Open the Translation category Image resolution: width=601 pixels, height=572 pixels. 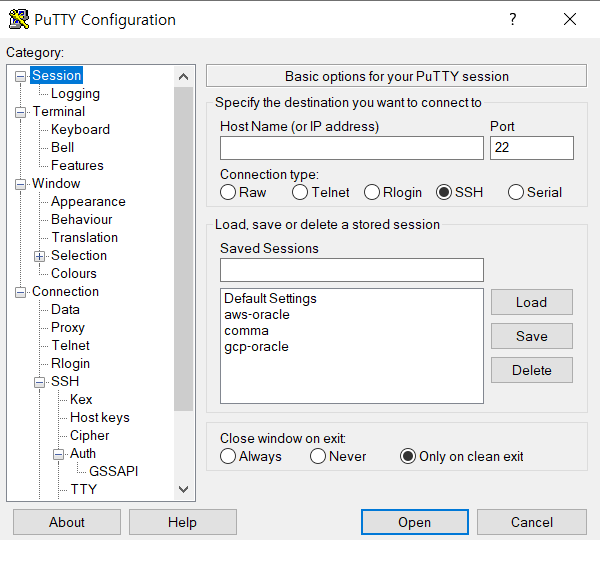84,238
